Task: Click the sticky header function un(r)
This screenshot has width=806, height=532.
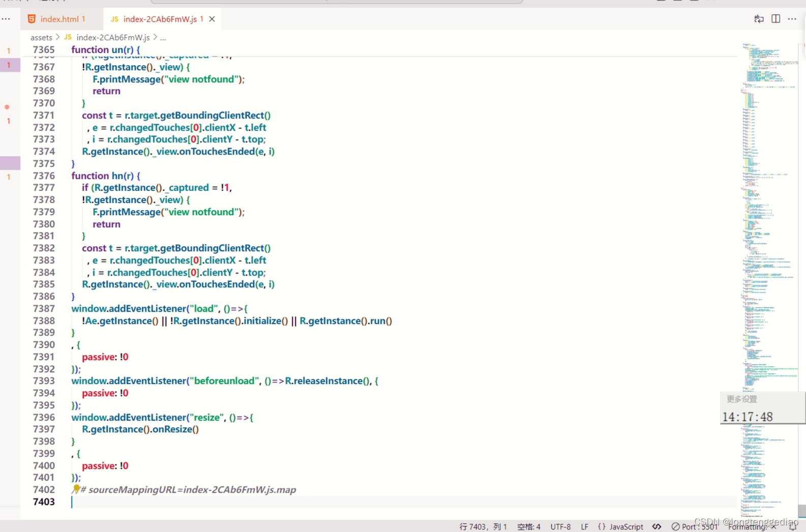Action: pyautogui.click(x=106, y=49)
